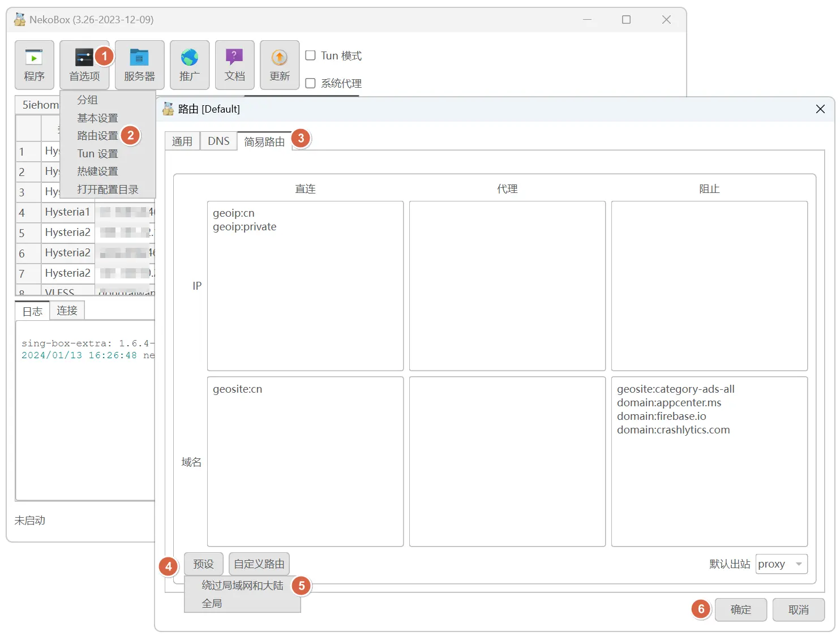Click the sing-box-extra log line
Image resolution: width=840 pixels, height=636 pixels.
pos(88,343)
